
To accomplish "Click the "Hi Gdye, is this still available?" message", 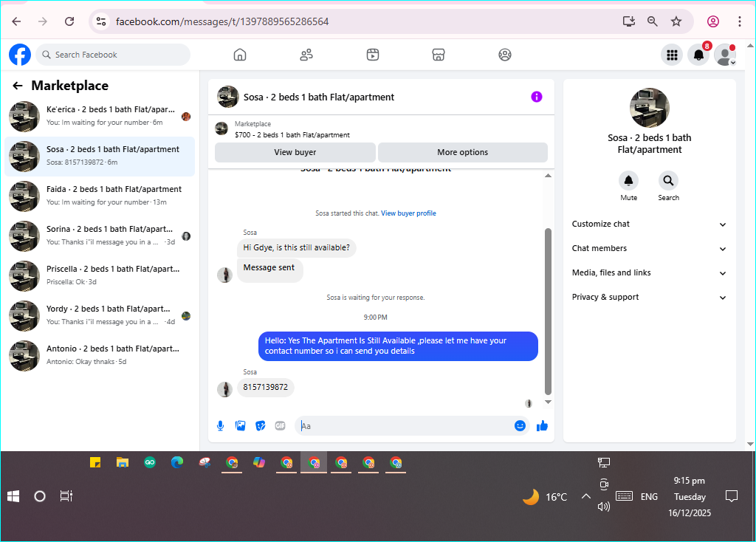I will tap(297, 248).
